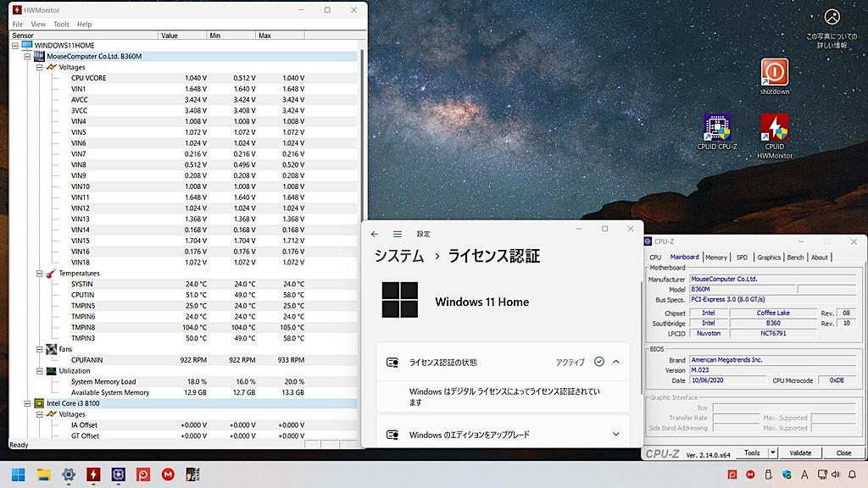
Task: Click the Windows edition upgrade icon
Action: point(392,435)
